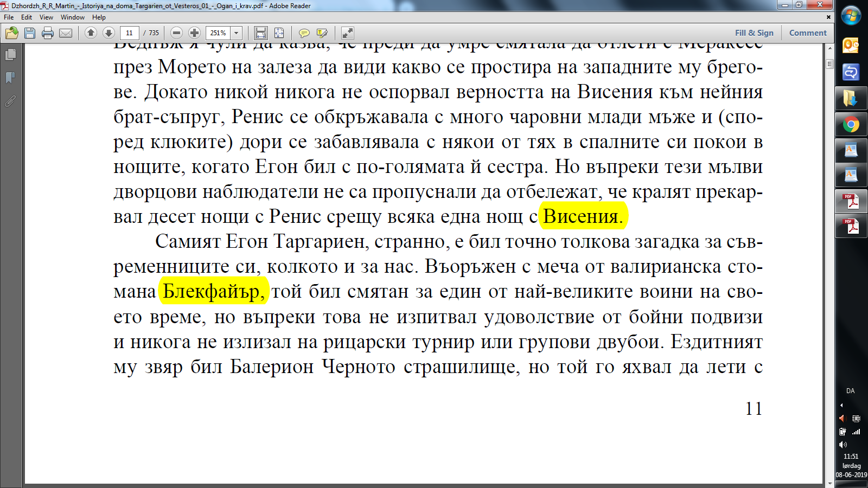
Task: Switch to read mode with expand arrows icon
Action: [348, 33]
